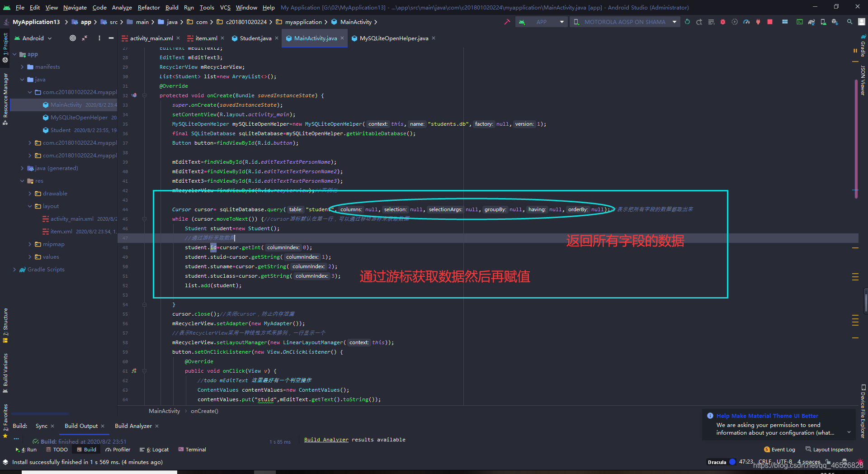Open the MOTOROLA AOSP ON SHAMA device dropdown
The image size is (868, 474).
tap(625, 22)
